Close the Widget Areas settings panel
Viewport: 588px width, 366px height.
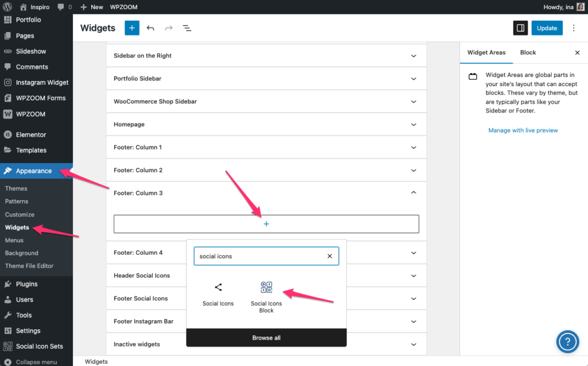pos(577,53)
